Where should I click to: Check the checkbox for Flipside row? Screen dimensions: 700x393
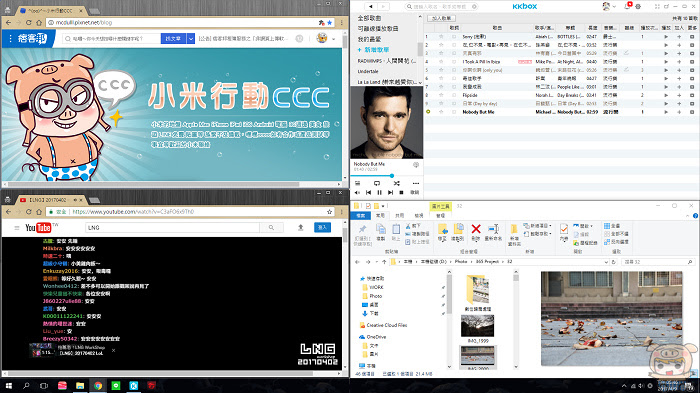coord(454,95)
